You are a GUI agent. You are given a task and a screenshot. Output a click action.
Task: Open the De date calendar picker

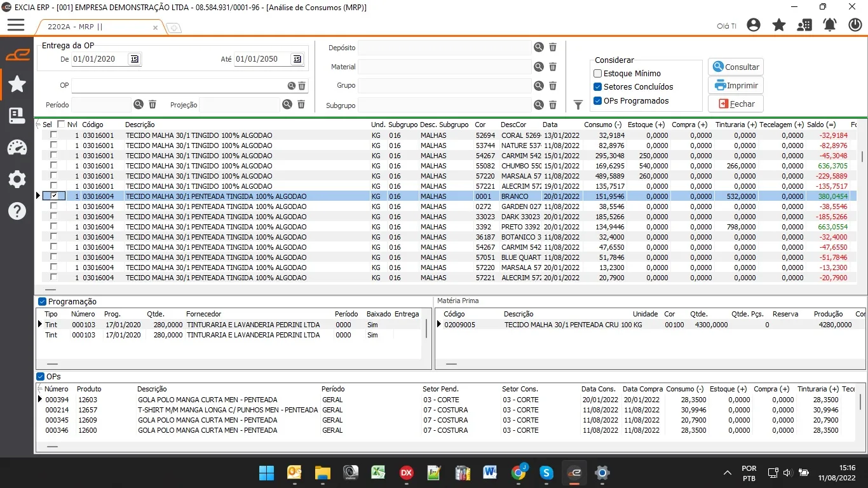tap(135, 59)
